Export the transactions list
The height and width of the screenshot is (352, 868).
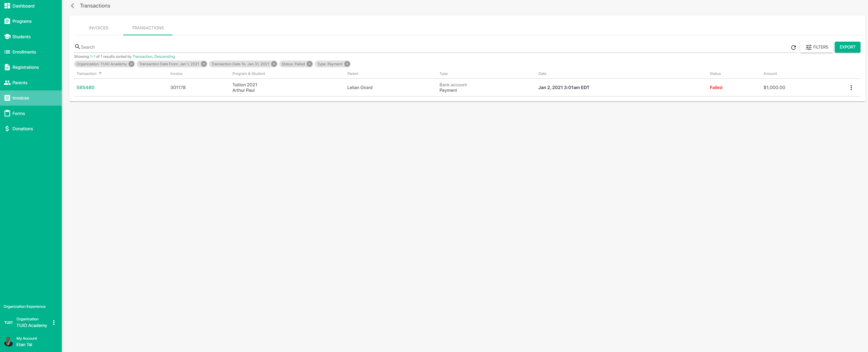pos(847,47)
